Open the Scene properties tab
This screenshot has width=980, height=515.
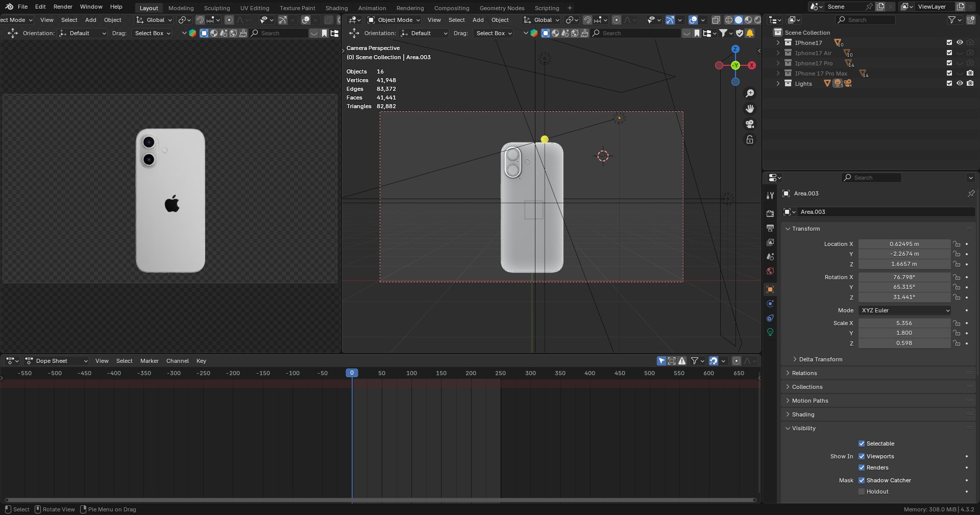(770, 256)
